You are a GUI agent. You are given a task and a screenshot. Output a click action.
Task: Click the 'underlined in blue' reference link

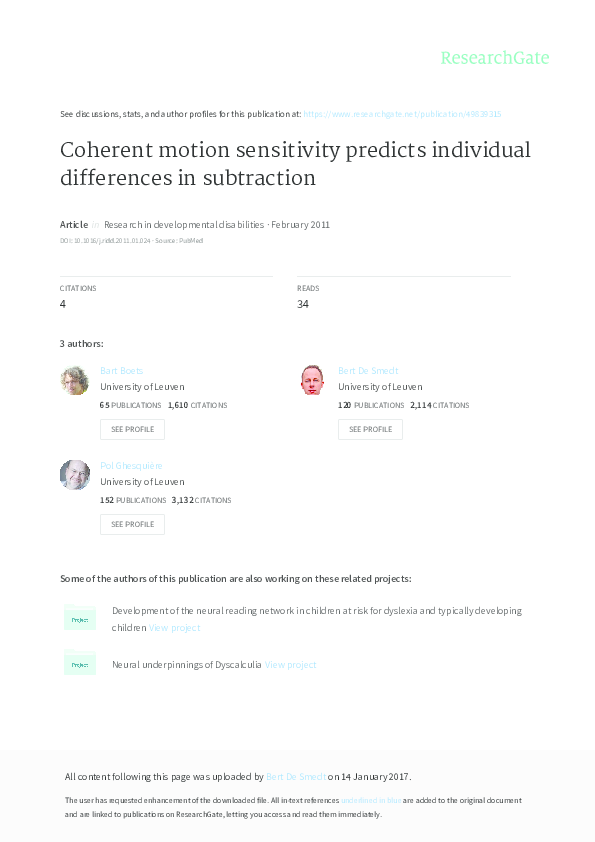371,800
